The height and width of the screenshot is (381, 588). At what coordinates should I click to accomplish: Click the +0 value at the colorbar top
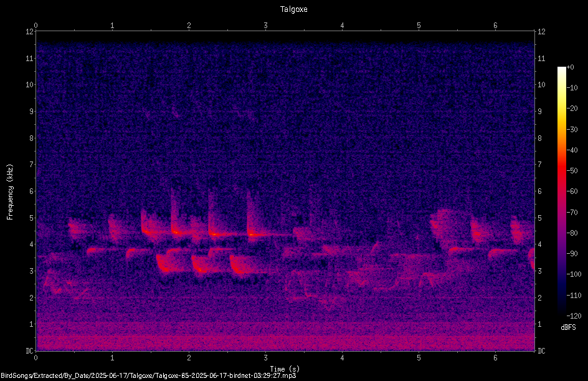click(571, 67)
